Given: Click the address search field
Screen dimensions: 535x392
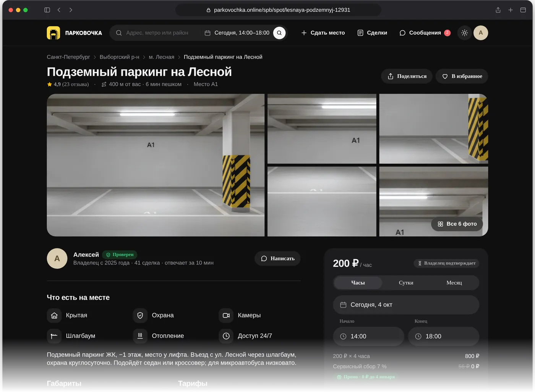Looking at the screenshot, I should (157, 33).
